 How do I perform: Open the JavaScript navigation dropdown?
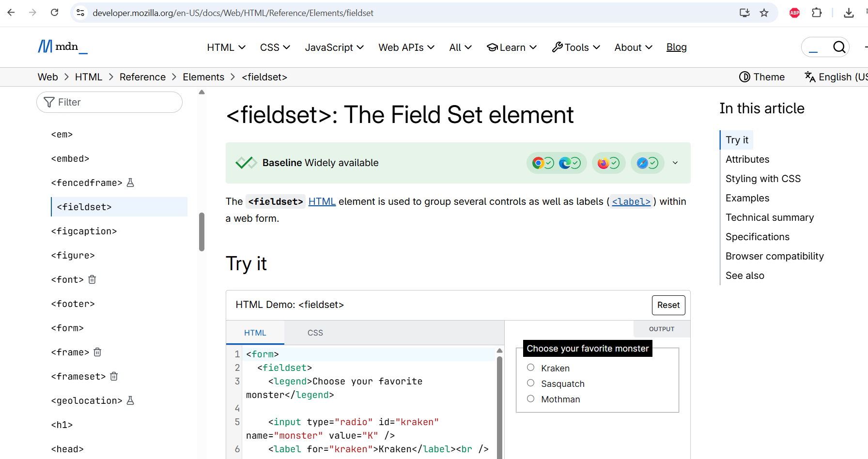(x=334, y=47)
